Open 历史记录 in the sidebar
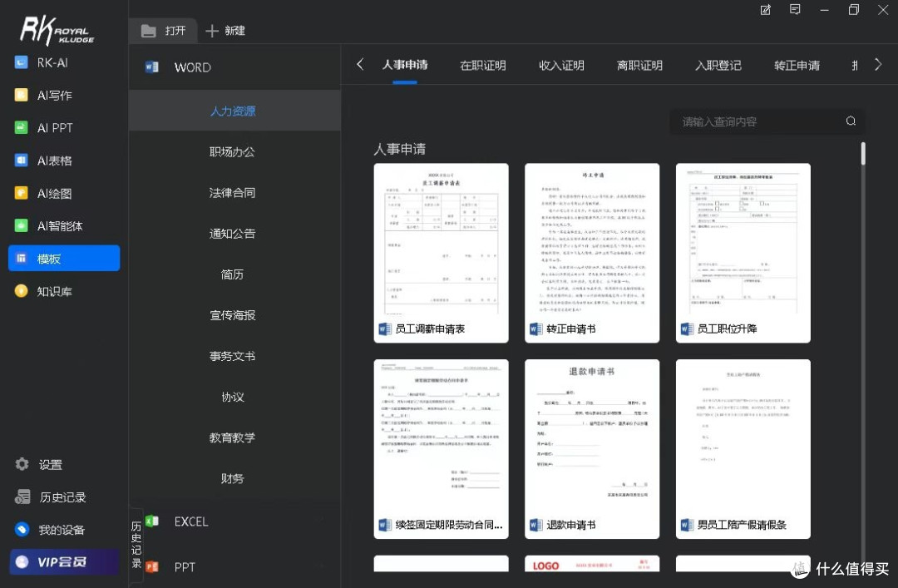The height and width of the screenshot is (588, 898). [51, 497]
